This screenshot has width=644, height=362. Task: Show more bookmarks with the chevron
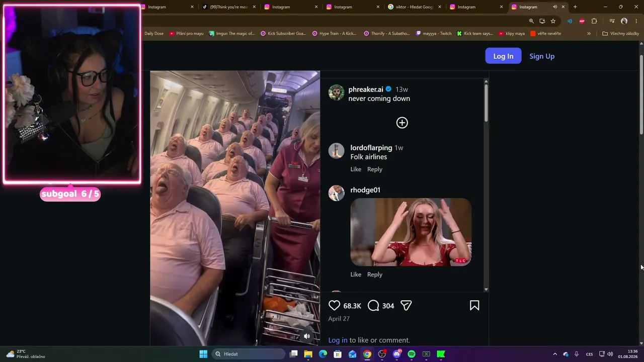(589, 34)
